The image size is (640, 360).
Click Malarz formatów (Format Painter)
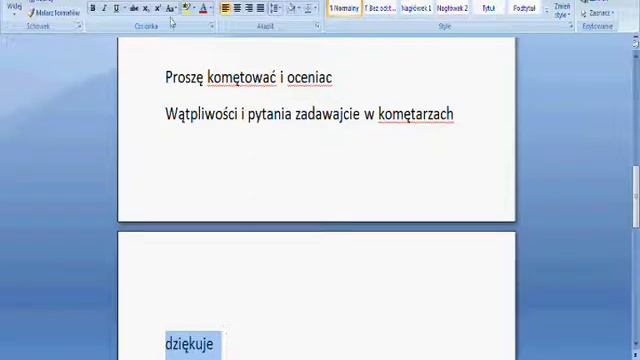[x=53, y=13]
